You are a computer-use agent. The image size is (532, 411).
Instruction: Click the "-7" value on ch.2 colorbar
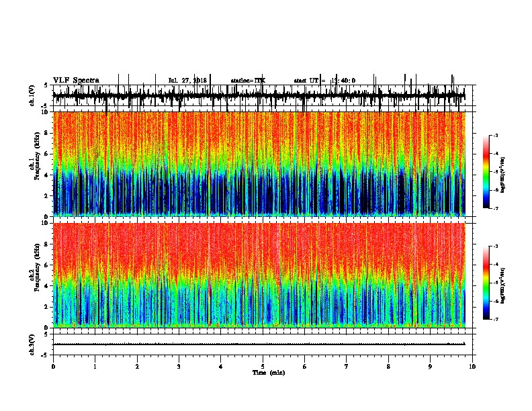495,320
